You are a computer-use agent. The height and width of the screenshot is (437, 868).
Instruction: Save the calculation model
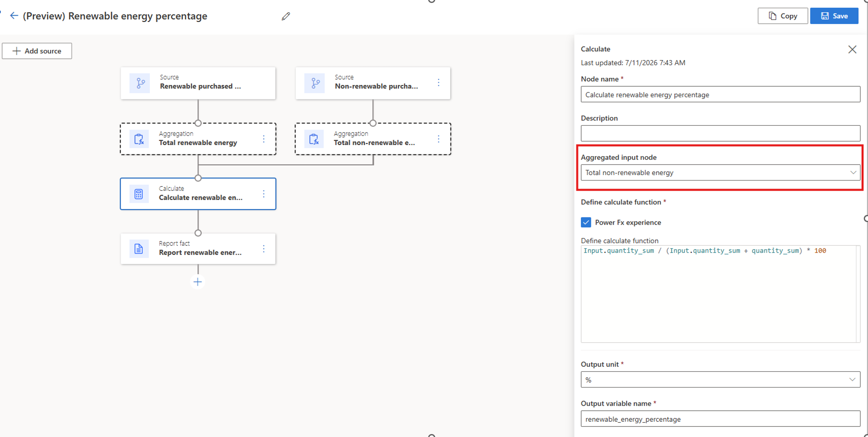(x=834, y=16)
